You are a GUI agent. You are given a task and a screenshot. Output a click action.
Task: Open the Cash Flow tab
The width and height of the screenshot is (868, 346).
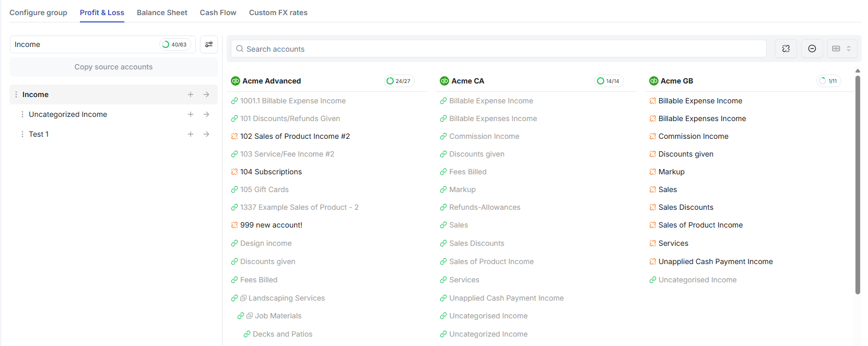point(218,13)
